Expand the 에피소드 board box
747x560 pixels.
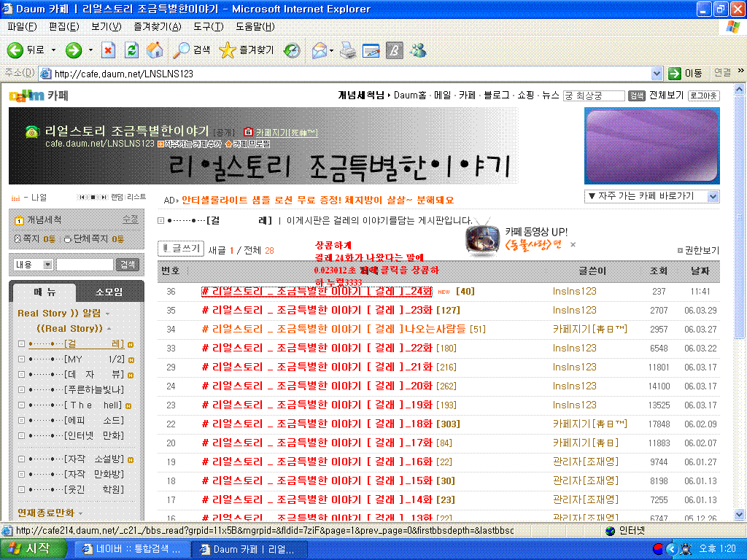coord(21,420)
